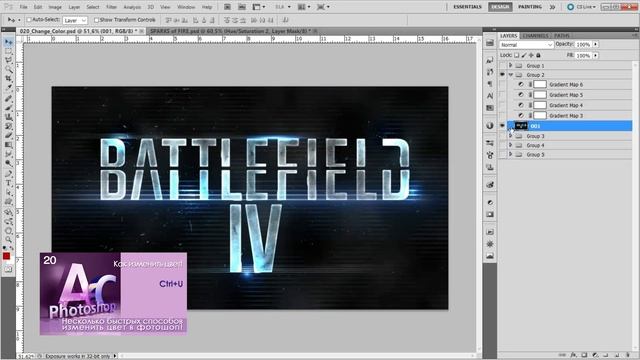
Task: Open the Info panel icon in dock
Action: click(490, 125)
